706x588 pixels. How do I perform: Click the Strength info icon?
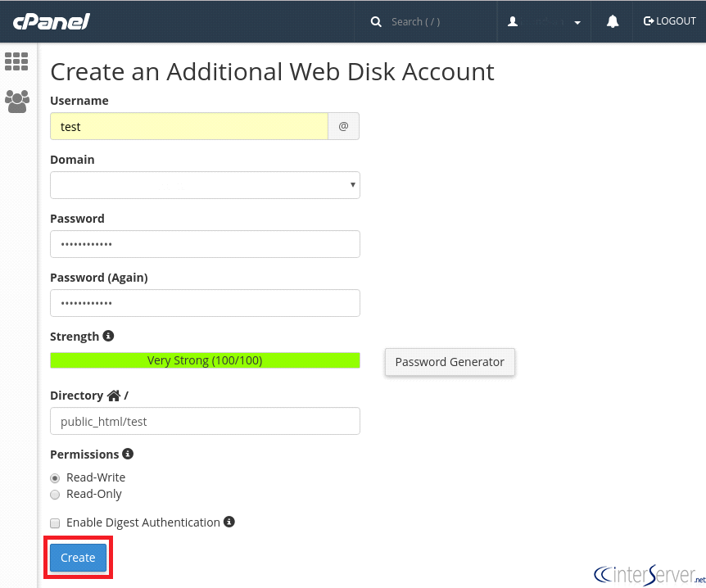[x=108, y=336]
